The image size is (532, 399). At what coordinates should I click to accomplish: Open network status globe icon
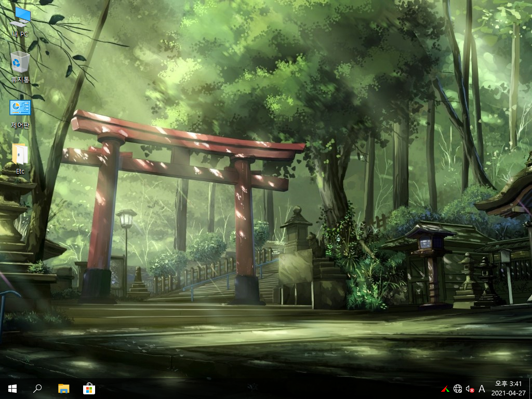coord(458,389)
